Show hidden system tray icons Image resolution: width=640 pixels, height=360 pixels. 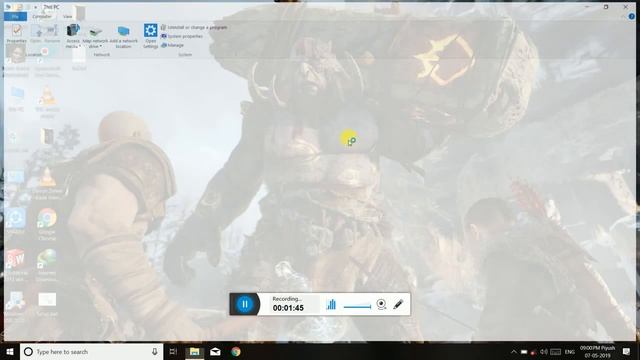tap(514, 351)
